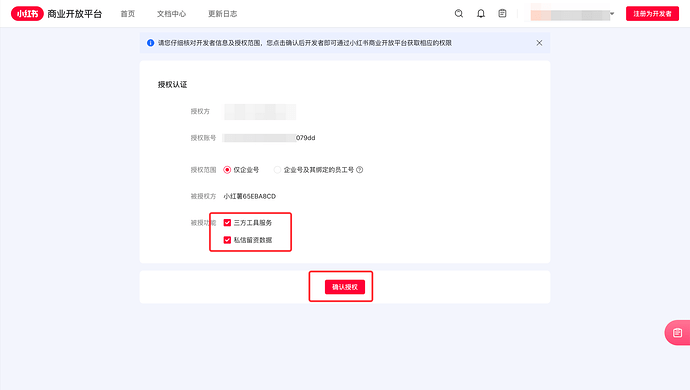Expand the account dropdown arrow in header
Screen dimensions: 690x390
point(612,14)
